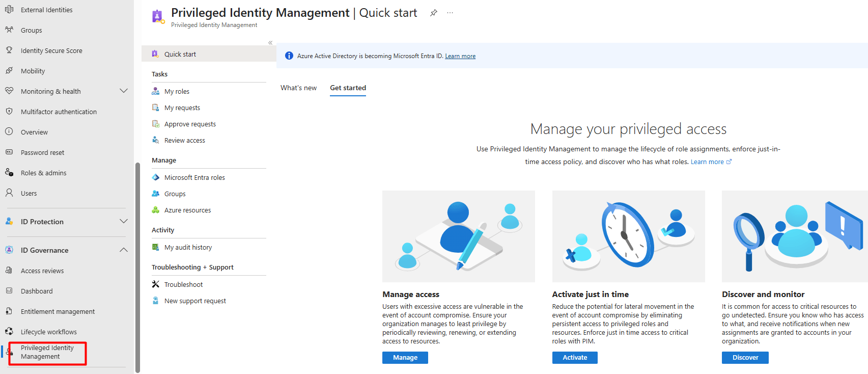Click the Manage button
The image size is (868, 374).
[x=405, y=358]
